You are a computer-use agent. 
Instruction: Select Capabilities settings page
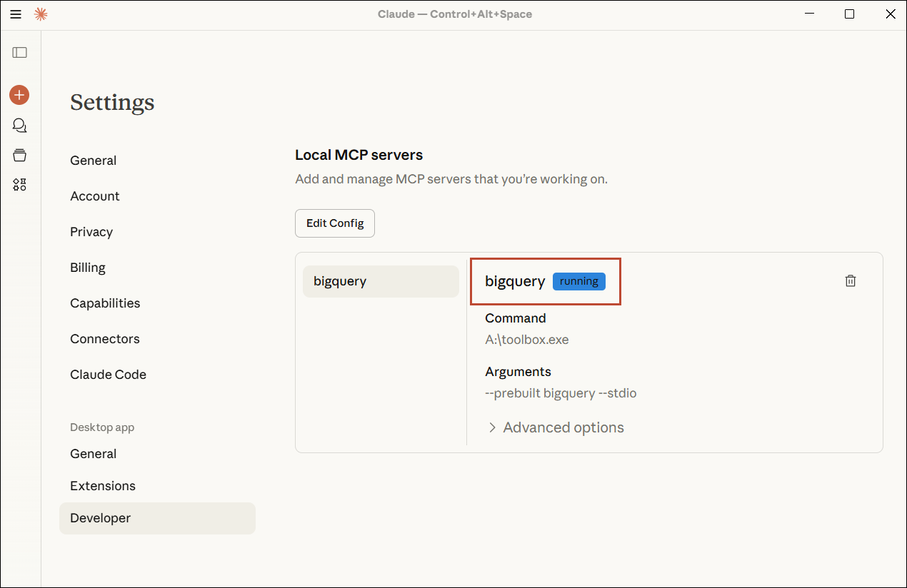tap(105, 303)
